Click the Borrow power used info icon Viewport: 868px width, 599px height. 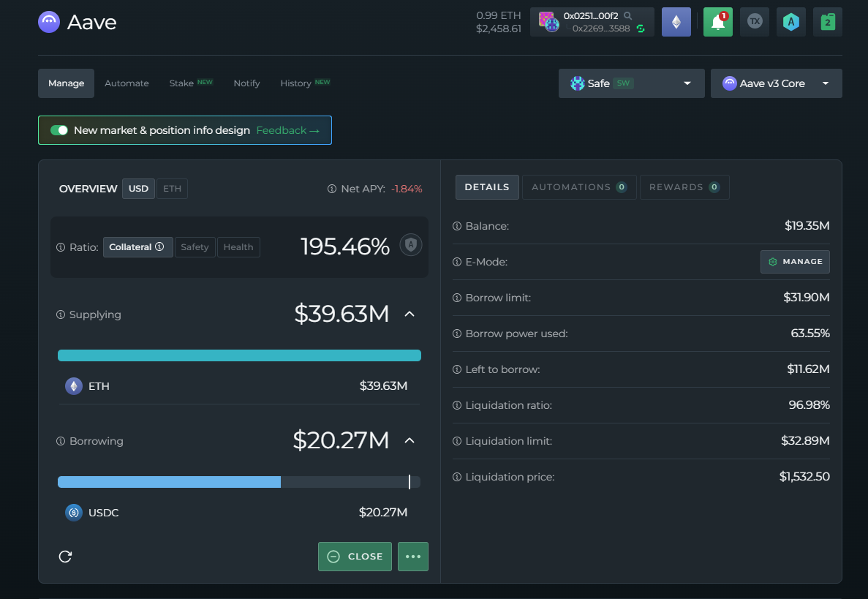tap(457, 334)
